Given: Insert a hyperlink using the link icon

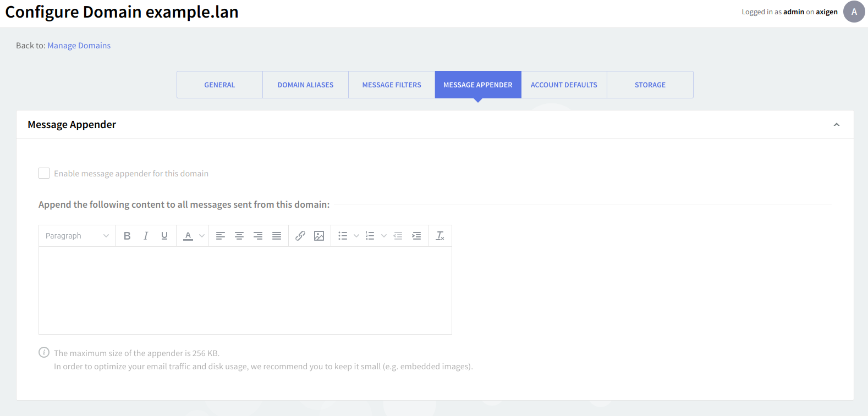Looking at the screenshot, I should point(300,236).
